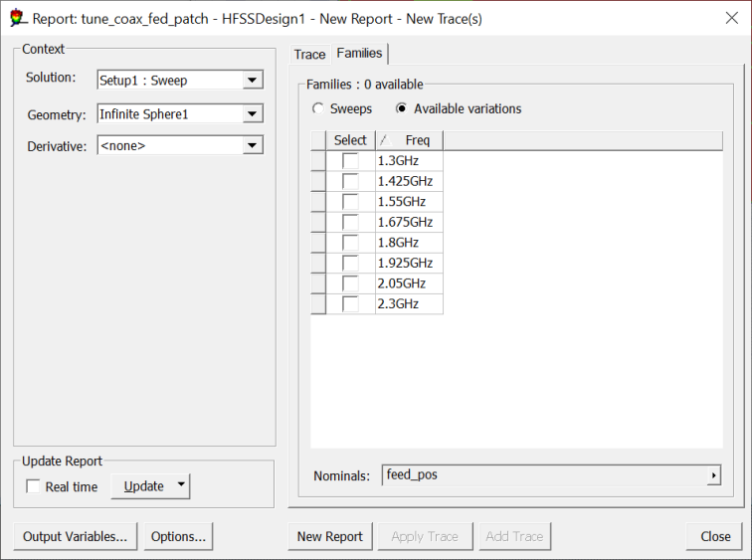Select the Families tab
The image size is (752, 560).
tap(359, 53)
